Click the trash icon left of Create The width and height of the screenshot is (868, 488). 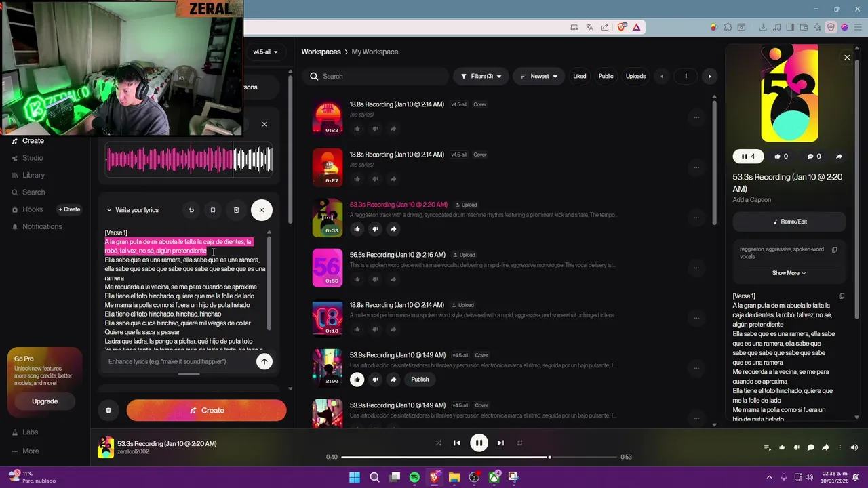coord(108,410)
